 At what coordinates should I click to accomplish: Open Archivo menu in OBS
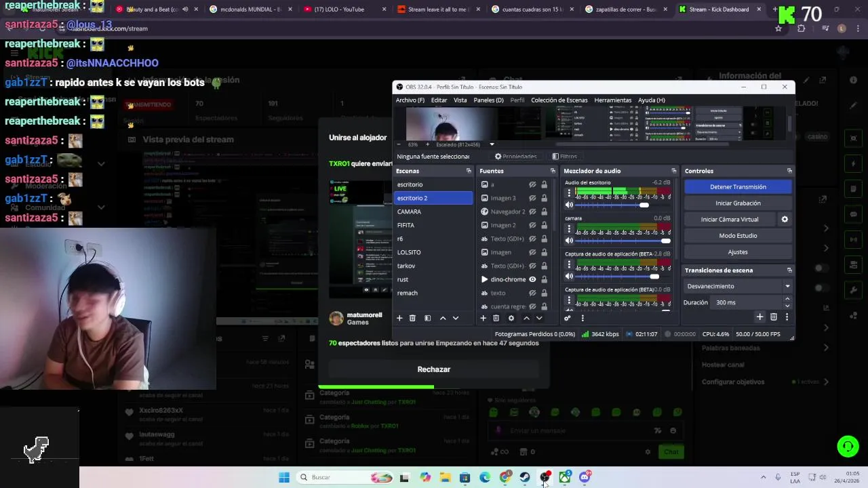[x=410, y=100]
